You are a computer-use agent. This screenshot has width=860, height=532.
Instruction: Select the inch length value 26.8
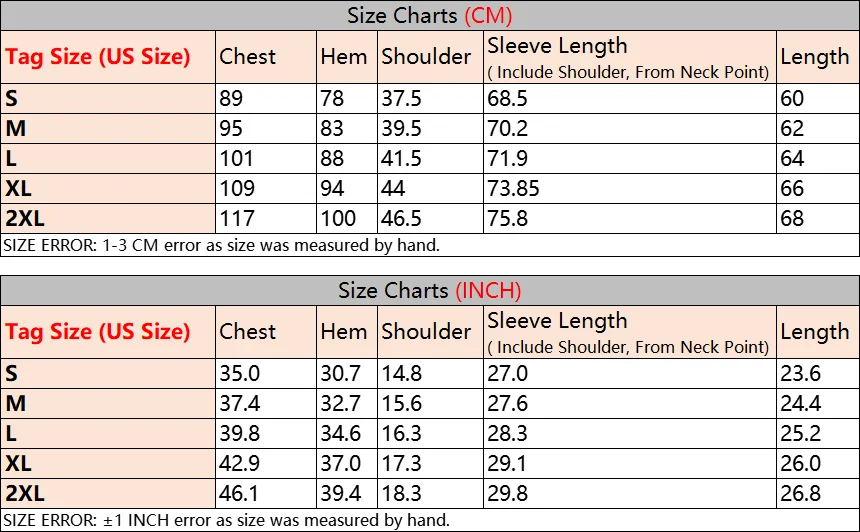tap(801, 494)
